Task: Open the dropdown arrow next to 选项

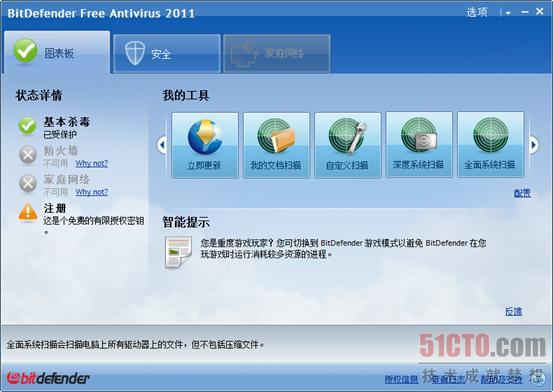Action: pos(508,13)
